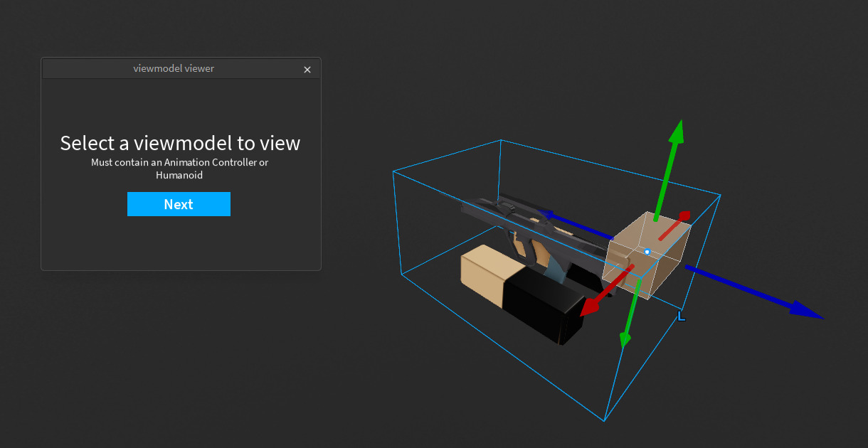Click the blue Next button
The height and width of the screenshot is (448, 868).
coord(179,204)
